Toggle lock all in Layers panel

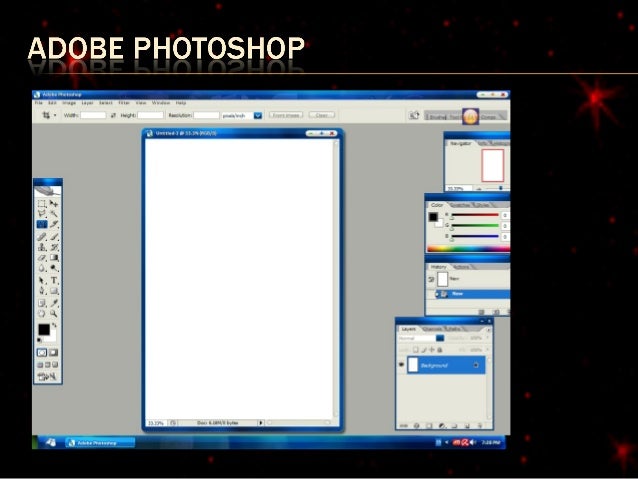439,350
